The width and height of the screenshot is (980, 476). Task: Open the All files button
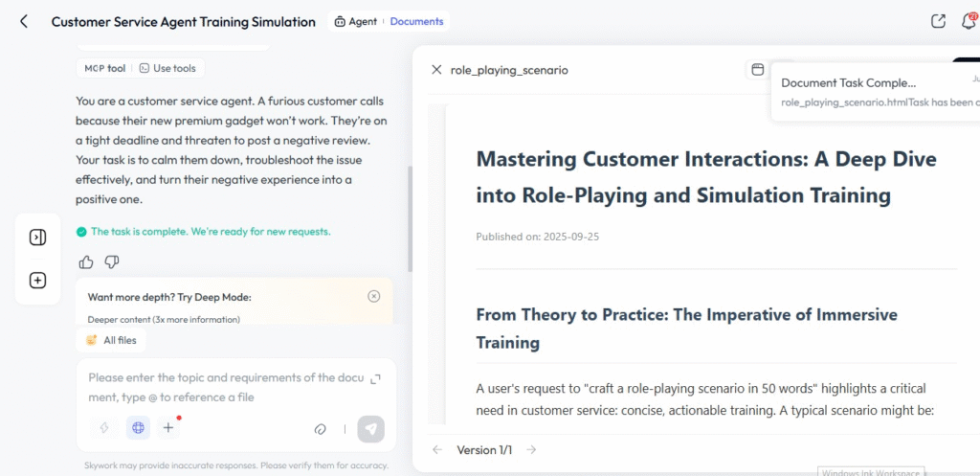pyautogui.click(x=111, y=340)
